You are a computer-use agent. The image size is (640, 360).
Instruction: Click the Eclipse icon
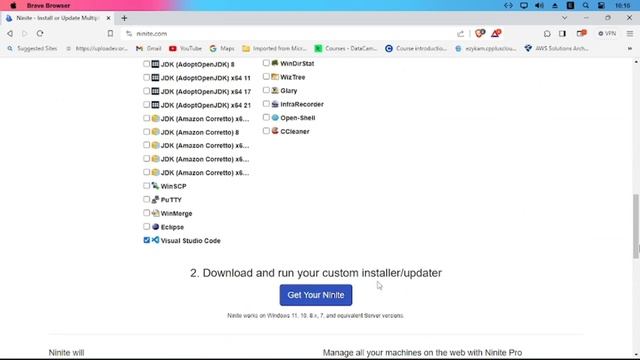[155, 227]
